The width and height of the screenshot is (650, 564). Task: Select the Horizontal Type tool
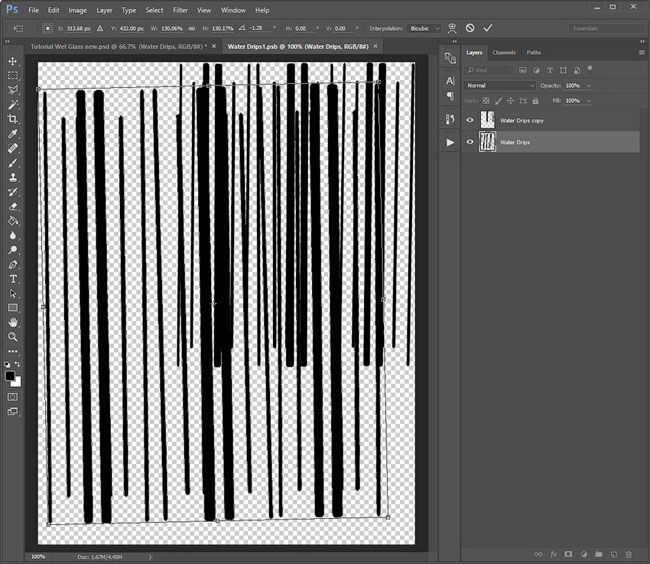click(x=13, y=279)
